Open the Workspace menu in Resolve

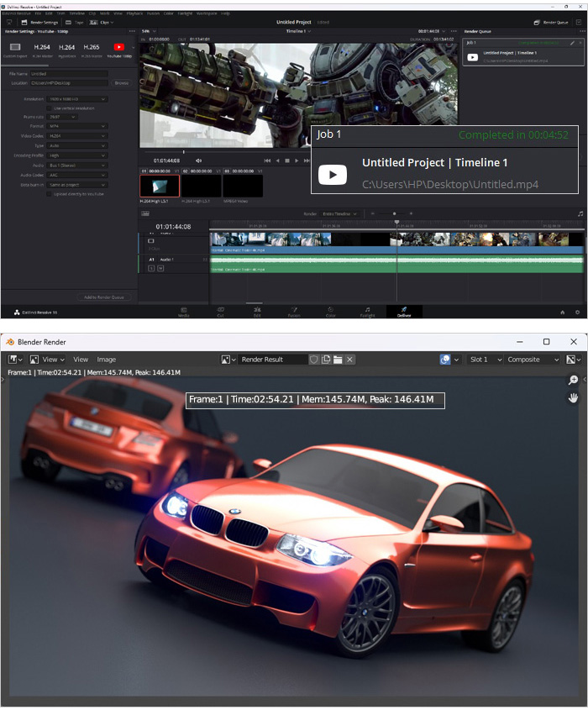(207, 13)
